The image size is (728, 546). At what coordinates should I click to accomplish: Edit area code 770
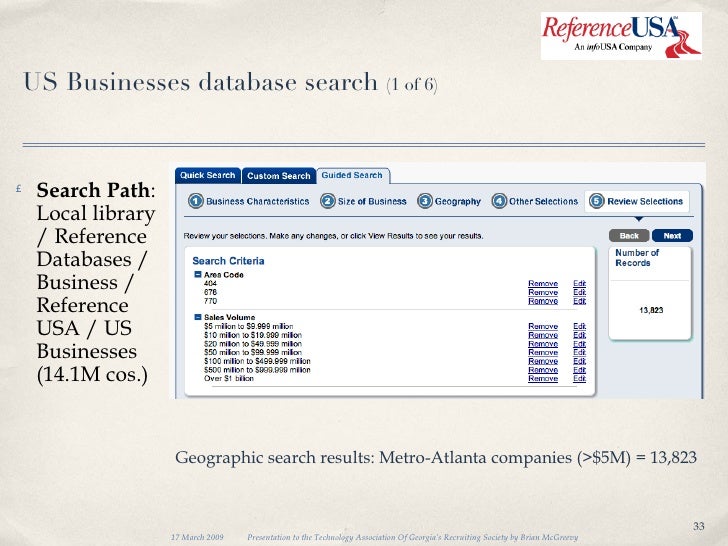(x=579, y=301)
